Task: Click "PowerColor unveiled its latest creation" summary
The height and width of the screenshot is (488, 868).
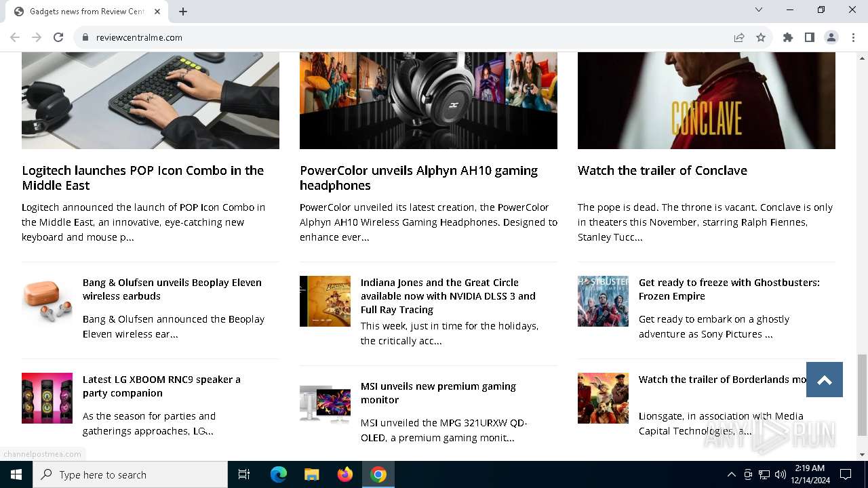Action: [429, 222]
